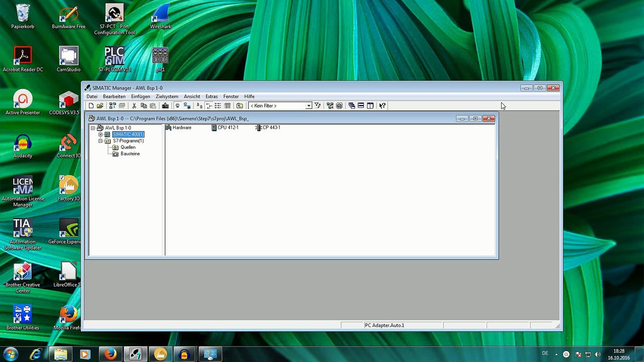Open the Fenster menu
This screenshot has height=362, width=644.
pos(231,97)
